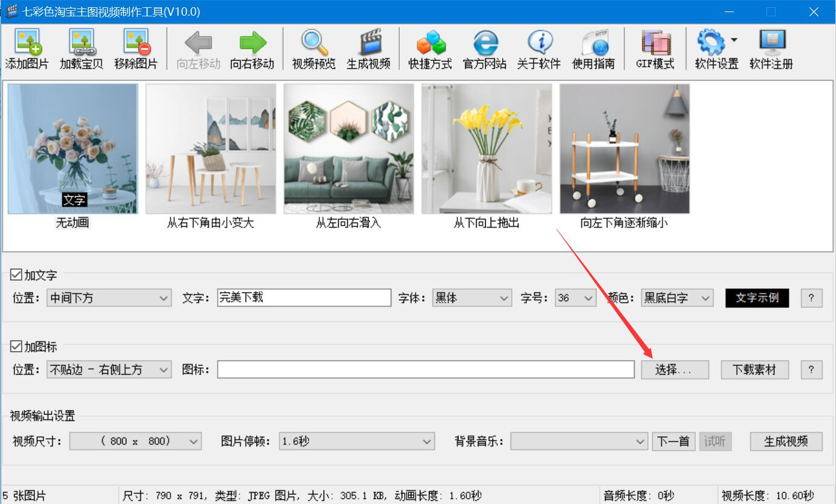
Task: Open the 背景音乐 dropdown
Action: click(x=580, y=441)
